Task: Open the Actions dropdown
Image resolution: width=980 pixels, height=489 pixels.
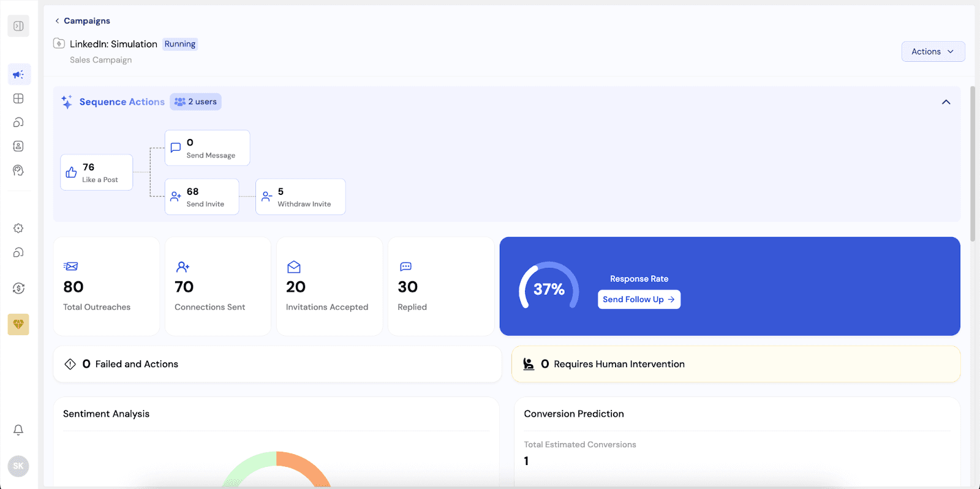Action: tap(933, 51)
